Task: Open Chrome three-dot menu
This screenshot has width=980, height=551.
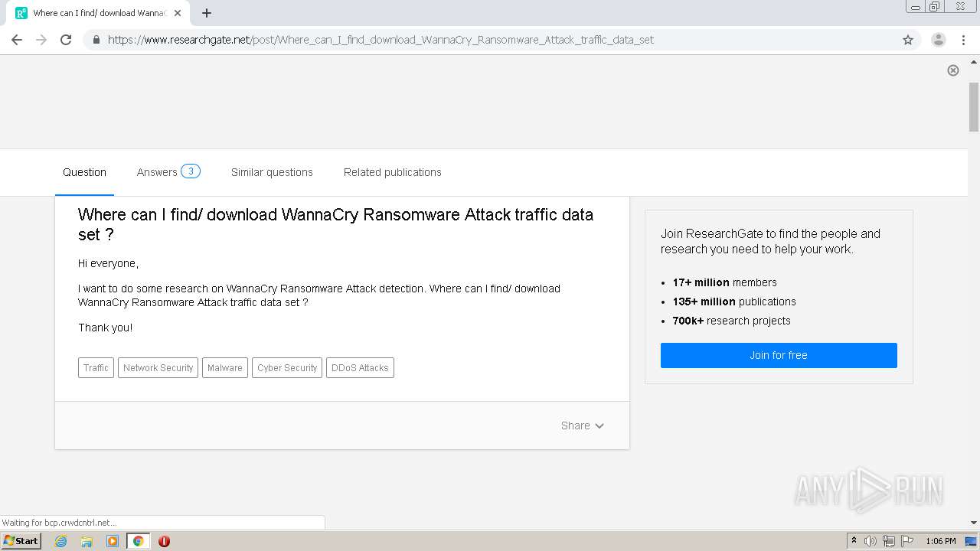Action: click(x=963, y=40)
